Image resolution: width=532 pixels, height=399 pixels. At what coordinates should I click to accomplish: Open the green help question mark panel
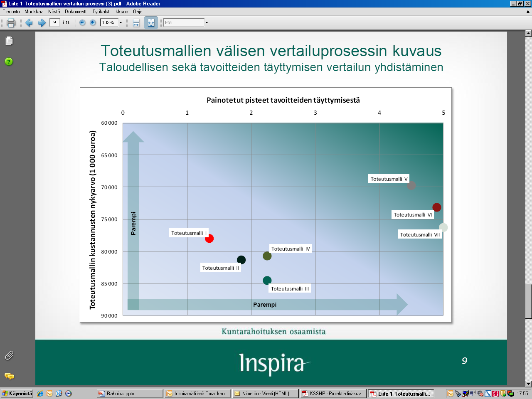click(9, 62)
